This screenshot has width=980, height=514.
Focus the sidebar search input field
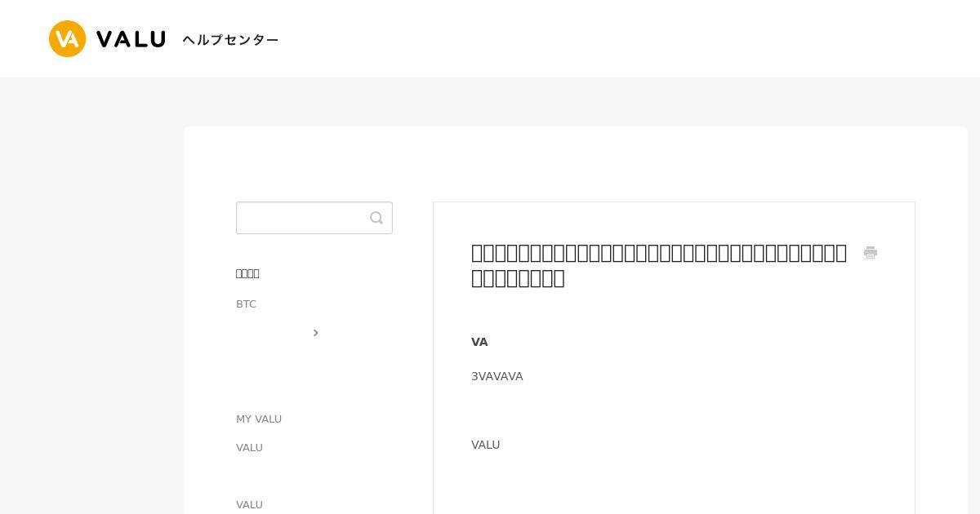(314, 218)
